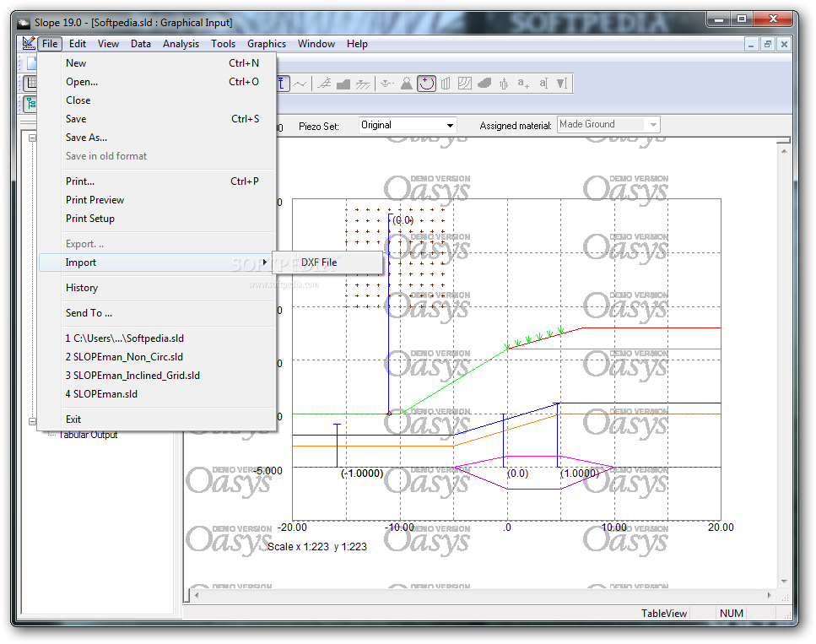
Task: Choose New from the File menu
Action: (x=157, y=63)
